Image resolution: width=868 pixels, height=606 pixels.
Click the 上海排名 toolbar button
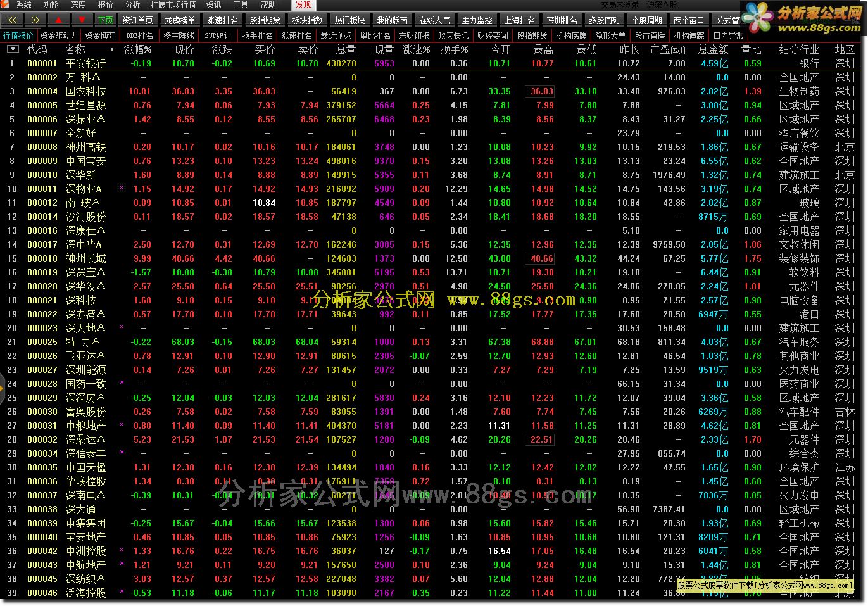(520, 20)
